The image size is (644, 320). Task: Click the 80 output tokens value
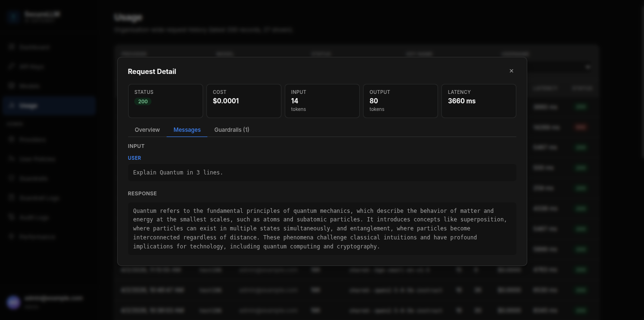(374, 101)
